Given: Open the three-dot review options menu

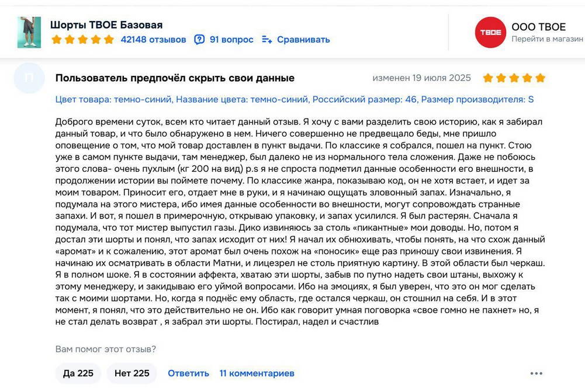Looking at the screenshot, I should [536, 373].
